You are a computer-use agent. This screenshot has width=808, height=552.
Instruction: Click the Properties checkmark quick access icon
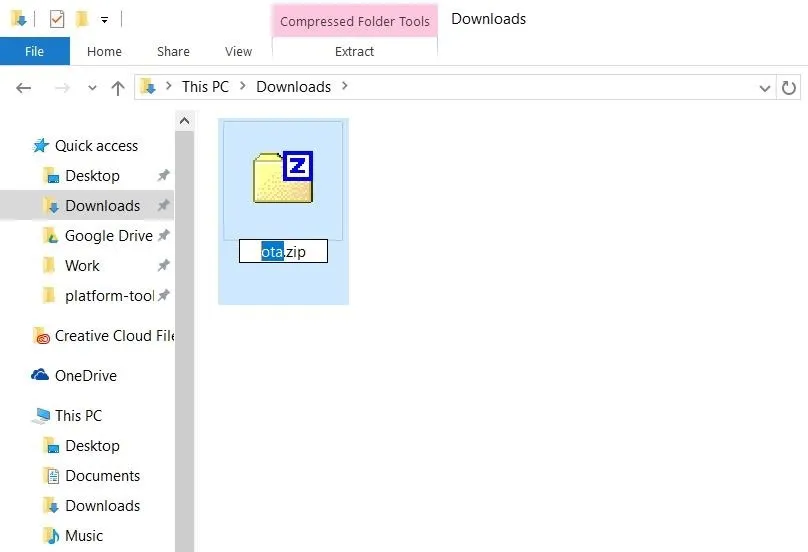(x=57, y=20)
